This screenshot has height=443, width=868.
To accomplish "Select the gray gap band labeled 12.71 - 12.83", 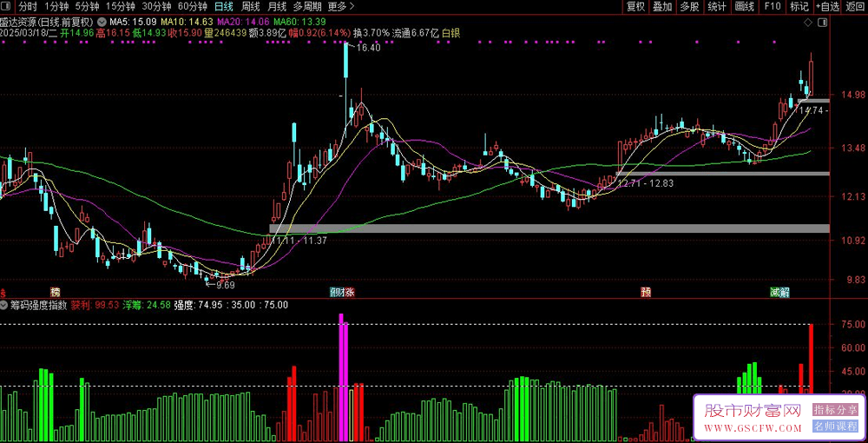I will tap(723, 174).
